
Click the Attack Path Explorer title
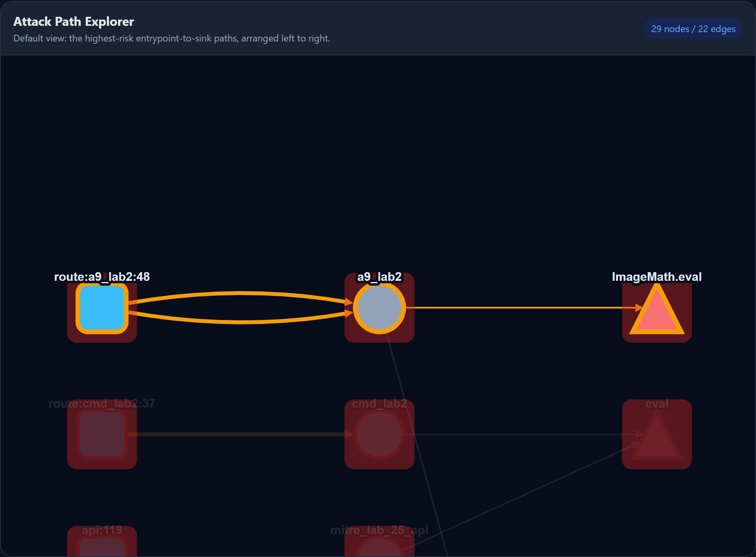coord(74,22)
